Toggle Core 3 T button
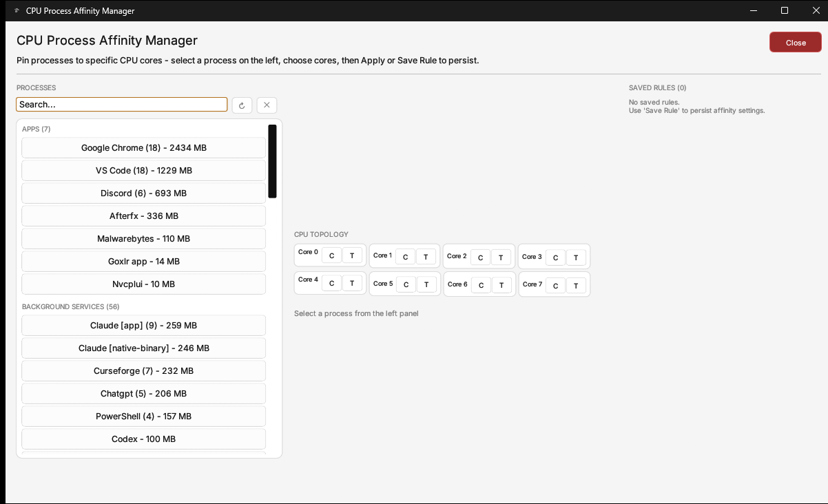 (576, 258)
